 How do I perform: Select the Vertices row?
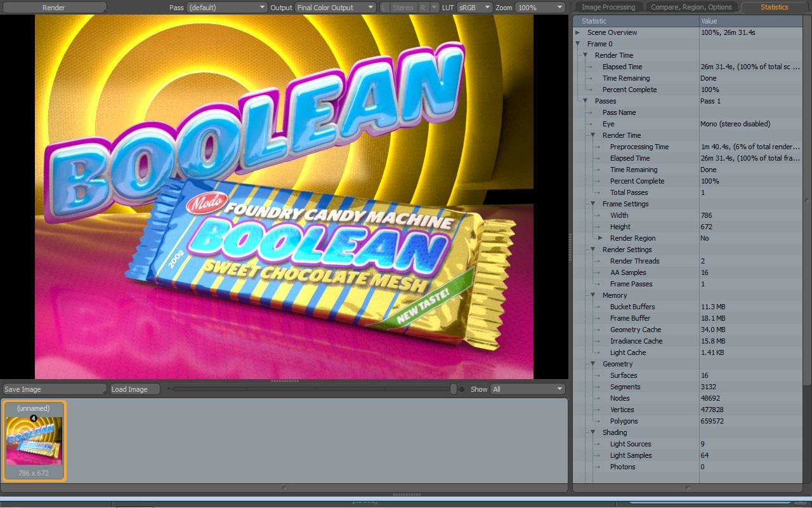[688, 410]
